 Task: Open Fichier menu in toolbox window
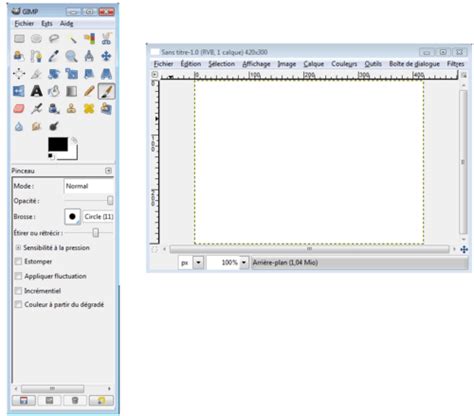pyautogui.click(x=24, y=24)
